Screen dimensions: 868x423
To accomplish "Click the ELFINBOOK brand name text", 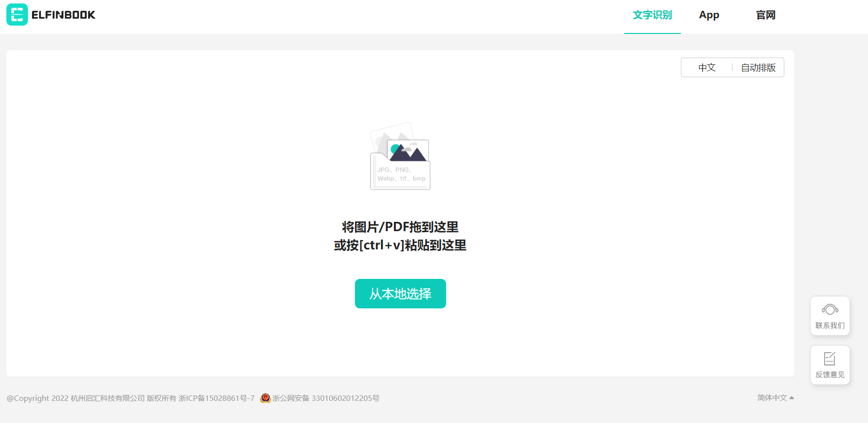I will 64,15.
